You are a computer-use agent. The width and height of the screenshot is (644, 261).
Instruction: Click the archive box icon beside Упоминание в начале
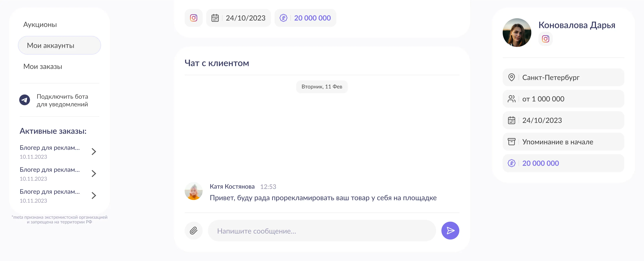tap(512, 142)
